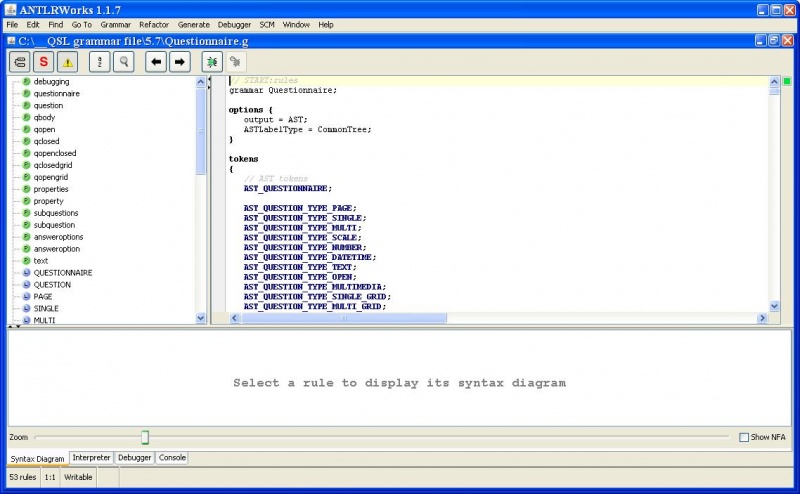The image size is (800, 494).
Task: Select the questionnaire rule in the list
Action: point(57,93)
